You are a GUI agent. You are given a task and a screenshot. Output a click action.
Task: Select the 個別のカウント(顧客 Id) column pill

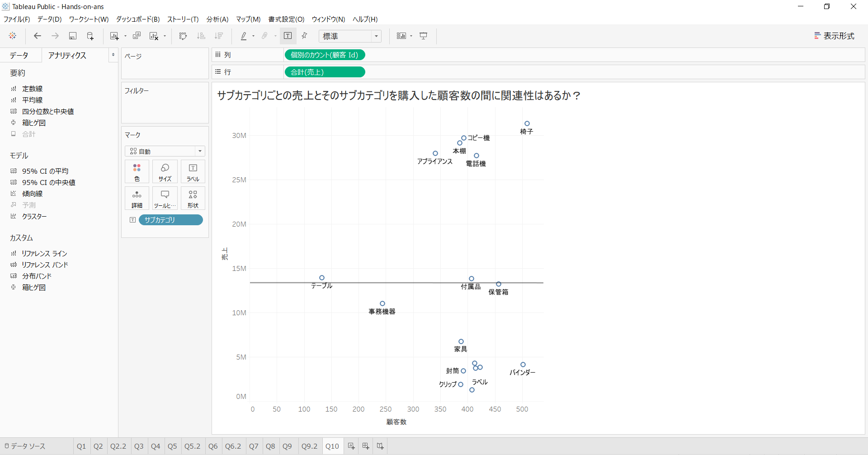(325, 55)
